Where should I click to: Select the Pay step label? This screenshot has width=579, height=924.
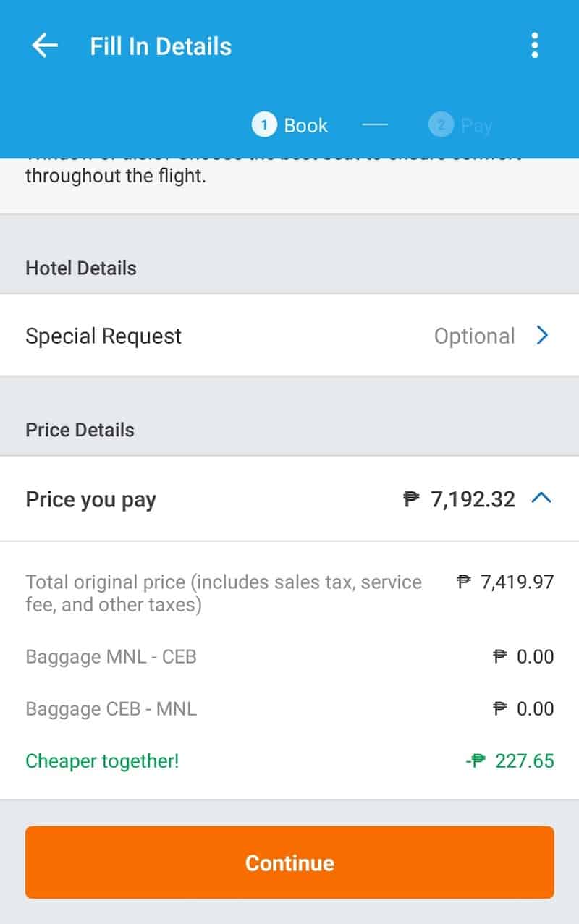[x=476, y=126]
